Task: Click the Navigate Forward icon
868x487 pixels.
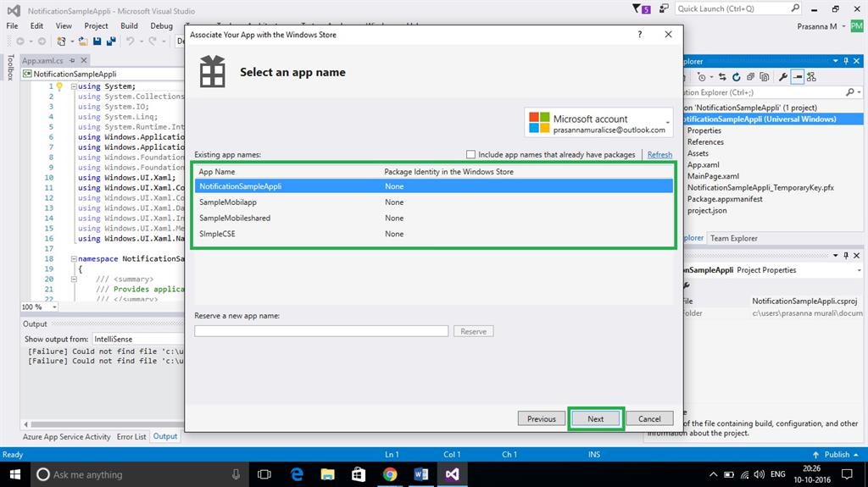Action: click(x=42, y=42)
